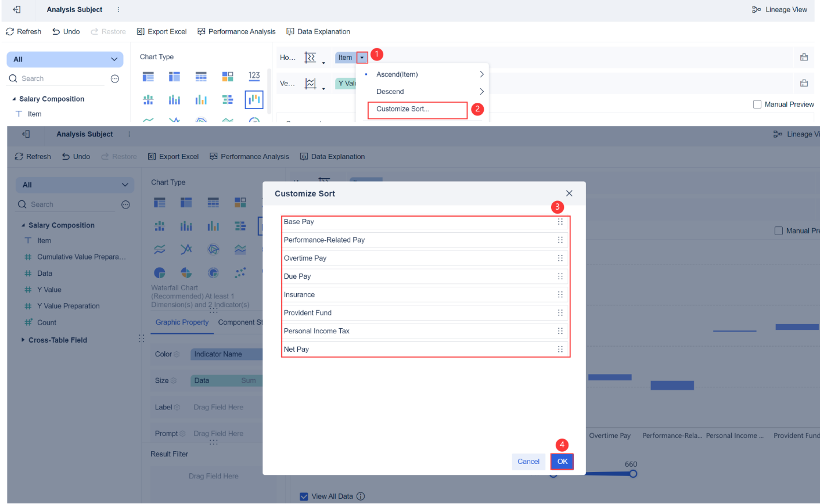Select the pie chart type icon

pyautogui.click(x=160, y=273)
